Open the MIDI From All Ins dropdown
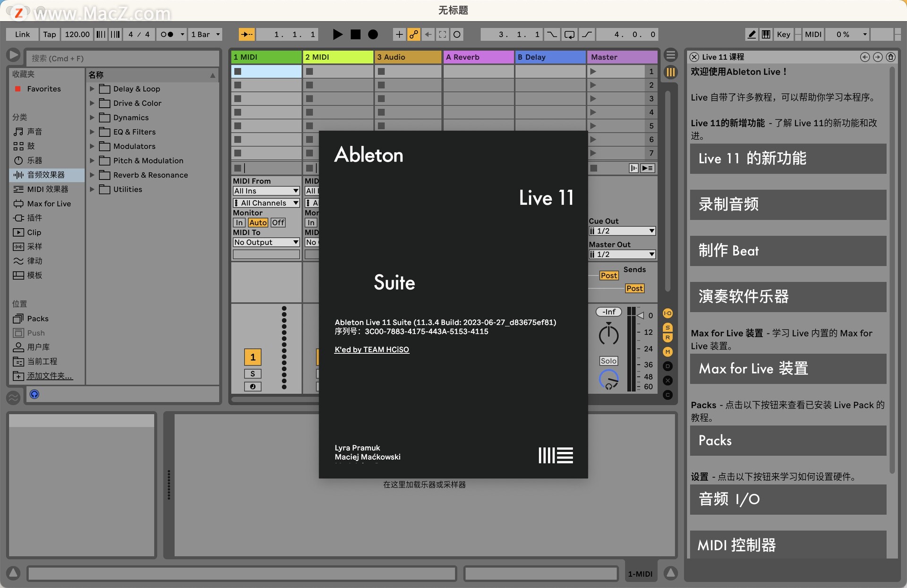 [266, 191]
